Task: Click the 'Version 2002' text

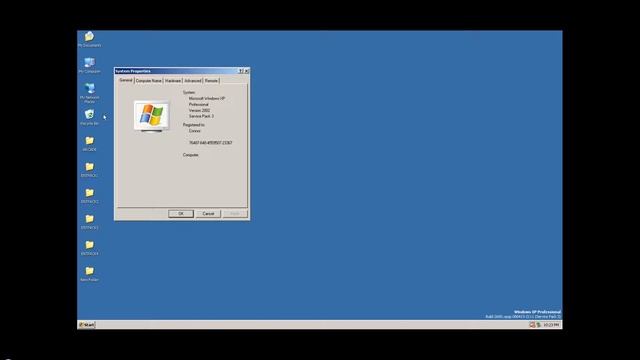Action: [x=199, y=110]
